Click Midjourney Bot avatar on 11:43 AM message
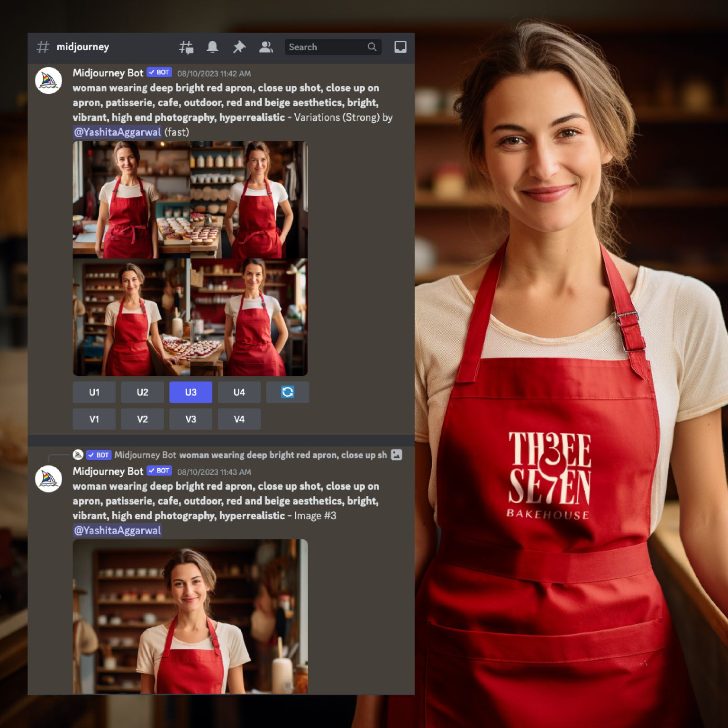Screen dimensions: 728x728 tap(48, 479)
